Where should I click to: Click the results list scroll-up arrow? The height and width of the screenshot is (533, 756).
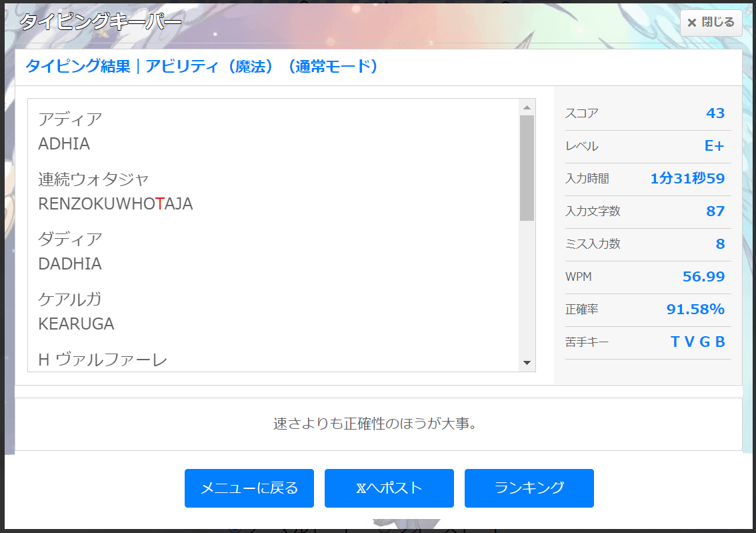click(x=527, y=107)
